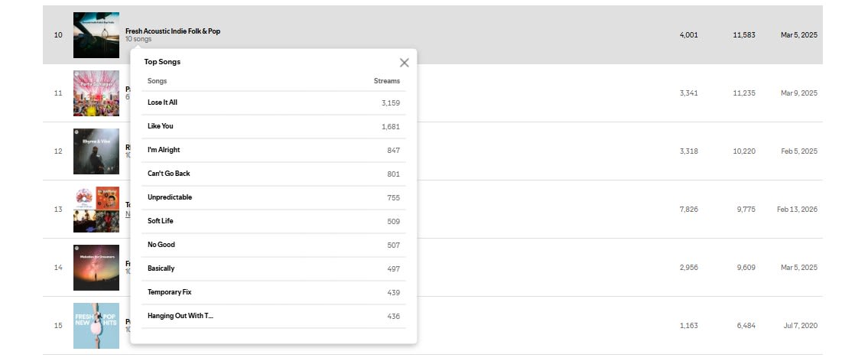
Task: Click the Hanging Out With T... song
Action: click(x=180, y=316)
